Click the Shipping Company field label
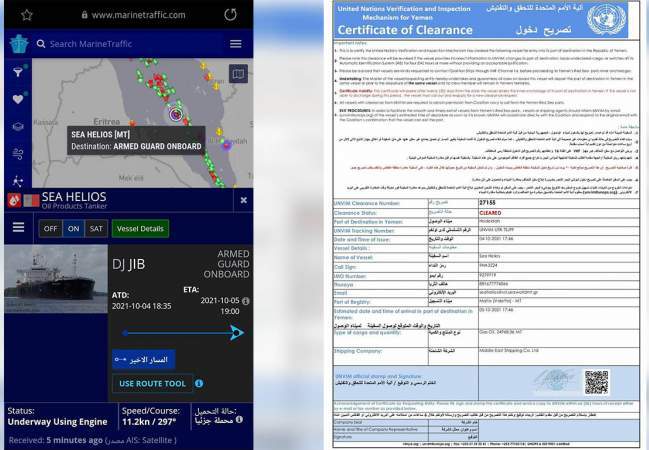The height and width of the screenshot is (450, 649). (358, 351)
